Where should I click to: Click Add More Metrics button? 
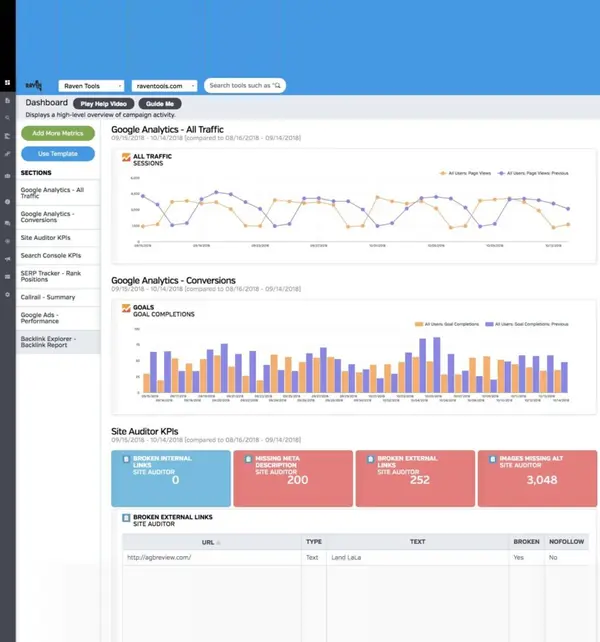[58, 133]
